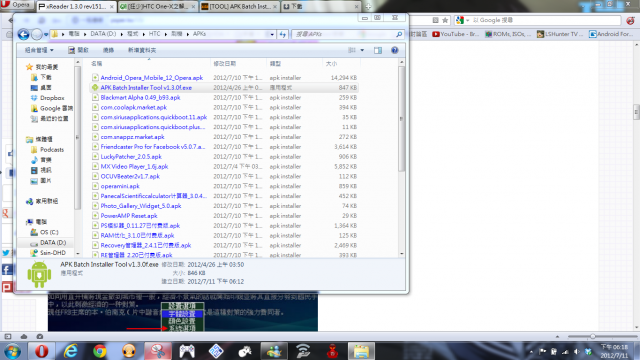
Task: Open the Organize dropdown in Explorer toolbar
Action: point(39,50)
